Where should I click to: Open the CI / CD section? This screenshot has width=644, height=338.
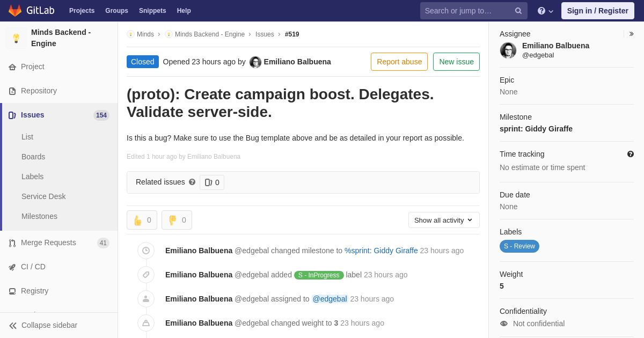click(x=33, y=267)
